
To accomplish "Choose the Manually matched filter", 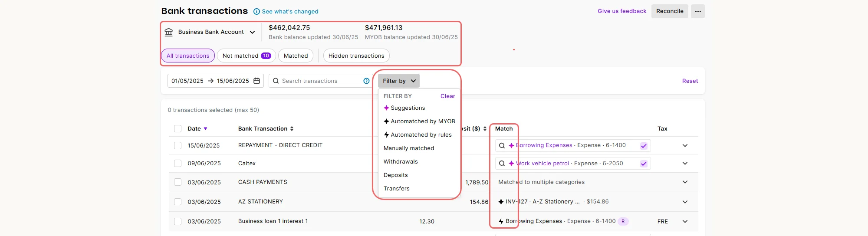I will [x=409, y=148].
